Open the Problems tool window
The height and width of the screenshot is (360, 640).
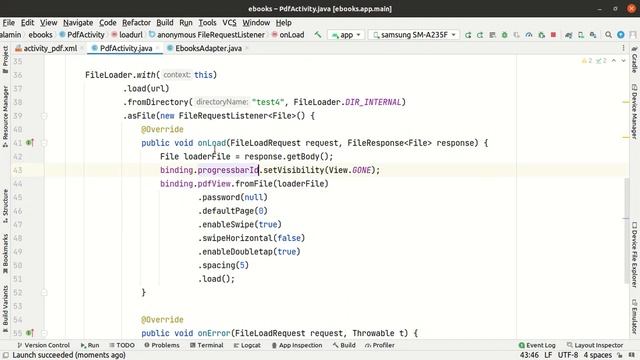click(x=162, y=345)
